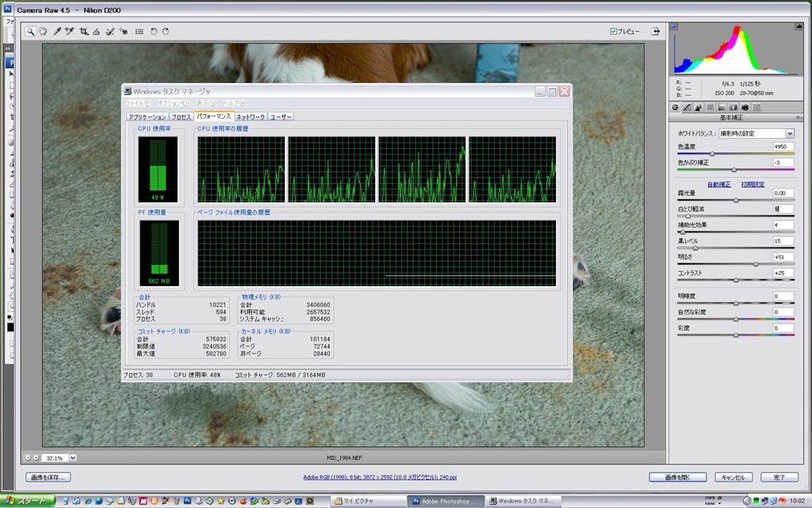This screenshot has width=812, height=508.
Task: Click the 画像を保存... button
Action: point(48,477)
